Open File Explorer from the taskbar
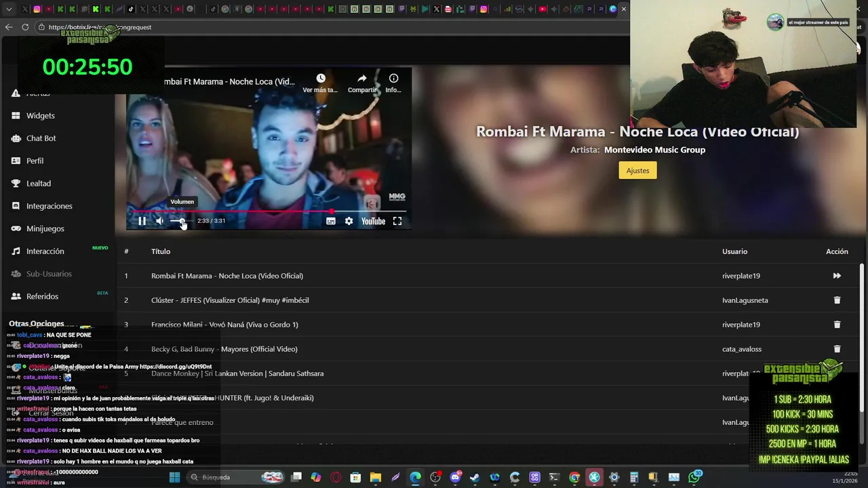This screenshot has width=868, height=488. coord(376,477)
